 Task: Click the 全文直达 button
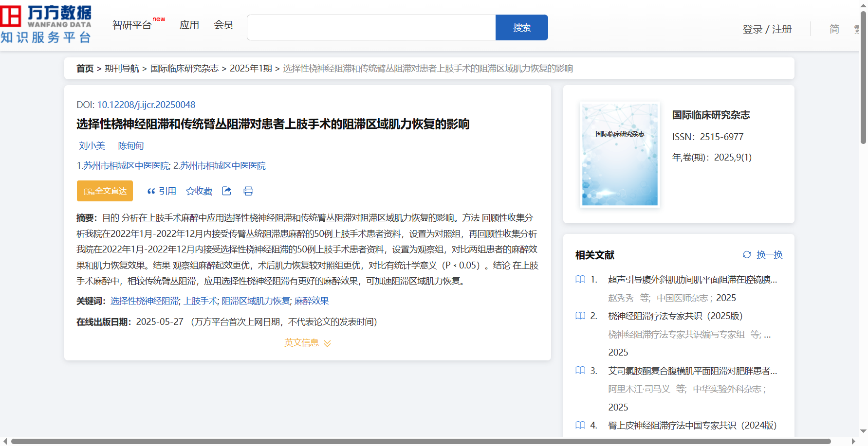point(105,191)
